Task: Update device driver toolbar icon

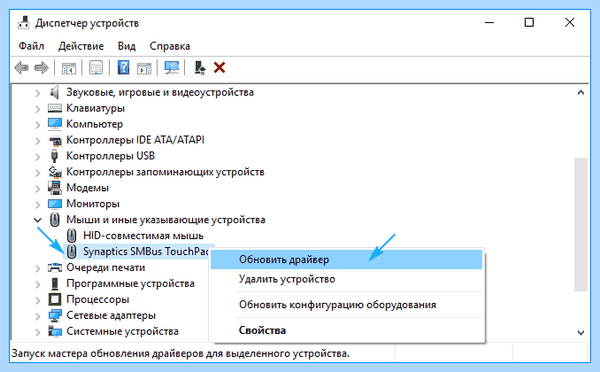Action: (x=200, y=68)
